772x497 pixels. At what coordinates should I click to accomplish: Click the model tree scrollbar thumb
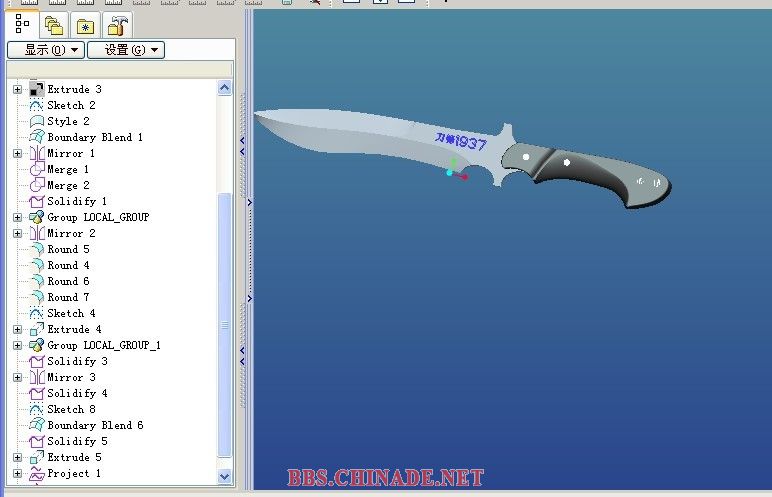click(x=225, y=325)
